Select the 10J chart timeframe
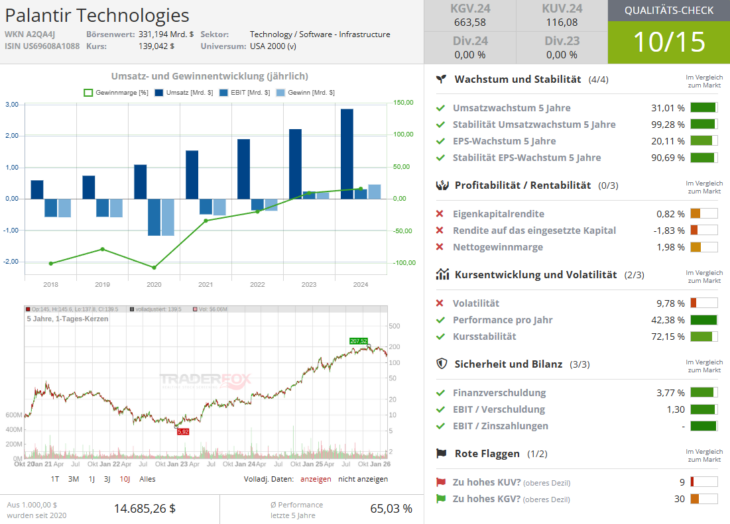Image resolution: width=730 pixels, height=524 pixels. point(124,479)
